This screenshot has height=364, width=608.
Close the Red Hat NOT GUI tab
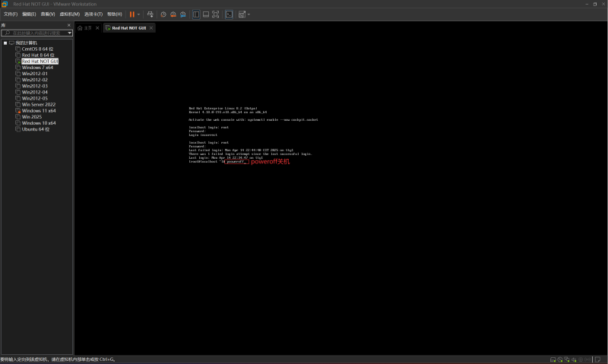coord(151,28)
